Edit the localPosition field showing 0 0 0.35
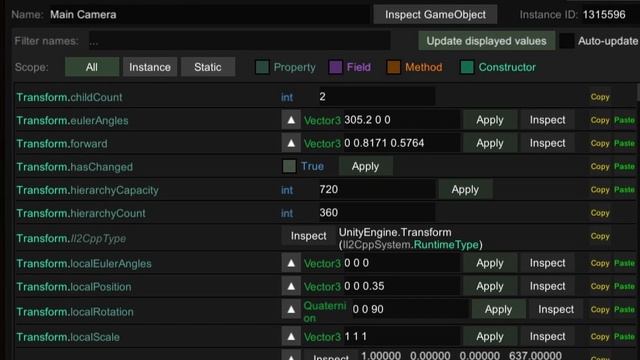Image resolution: width=640 pixels, height=360 pixels. tap(401, 287)
